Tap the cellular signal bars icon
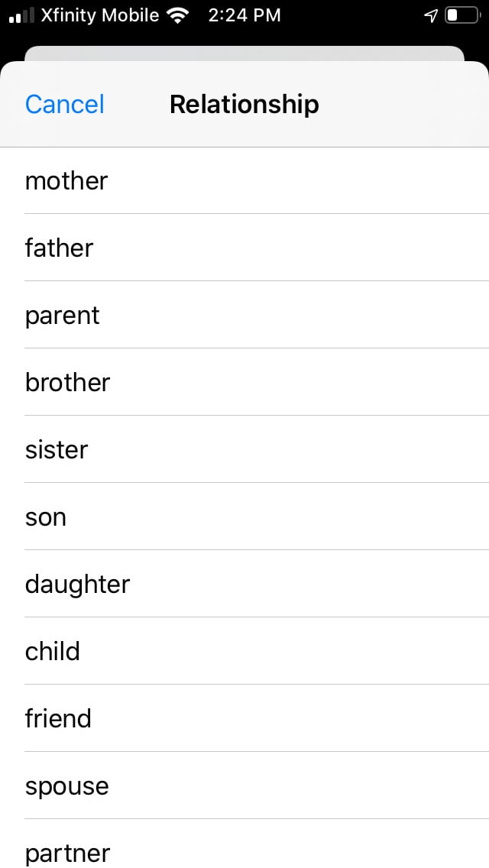489x868 pixels. coord(21,15)
